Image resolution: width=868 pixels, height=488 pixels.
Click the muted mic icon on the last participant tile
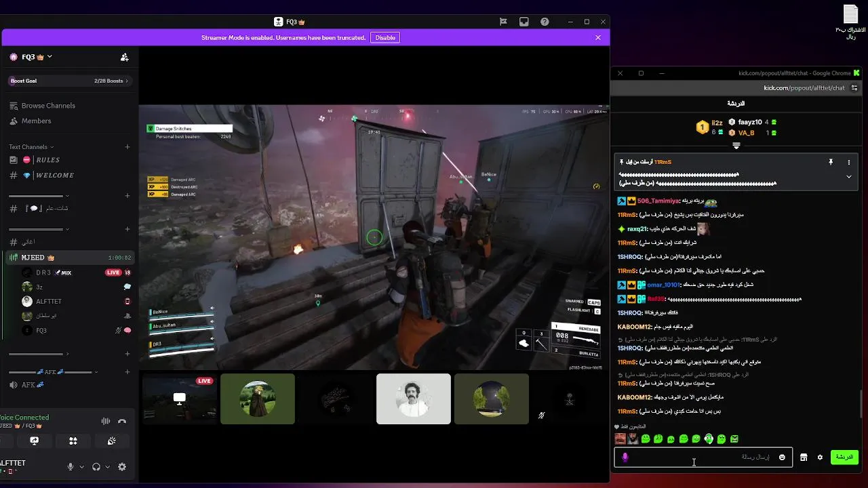tap(541, 415)
